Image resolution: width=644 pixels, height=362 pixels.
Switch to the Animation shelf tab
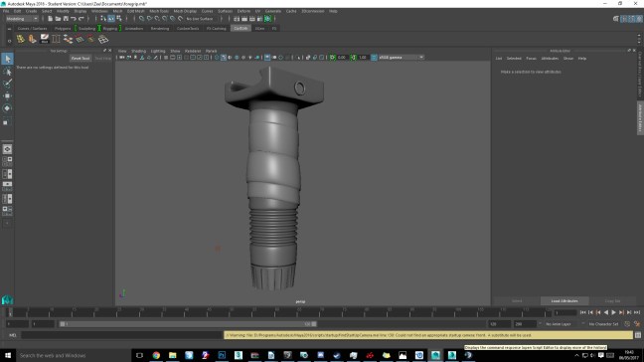[x=134, y=29]
